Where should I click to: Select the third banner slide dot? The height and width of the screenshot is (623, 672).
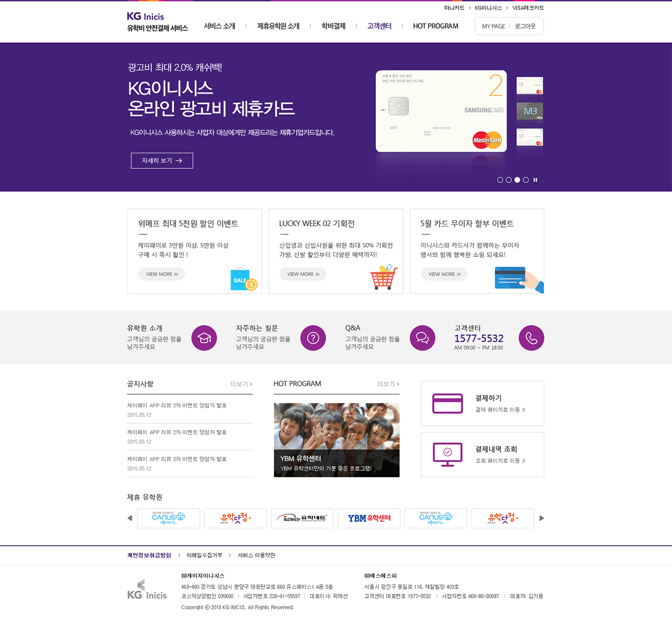[x=517, y=180]
